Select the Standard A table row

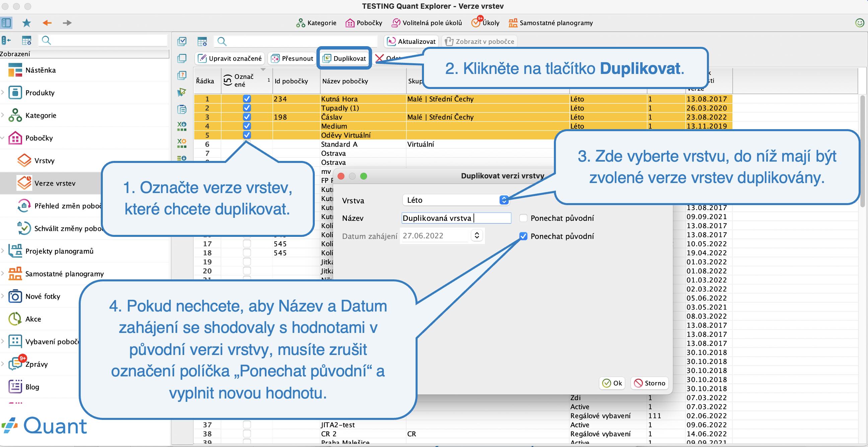click(463, 144)
